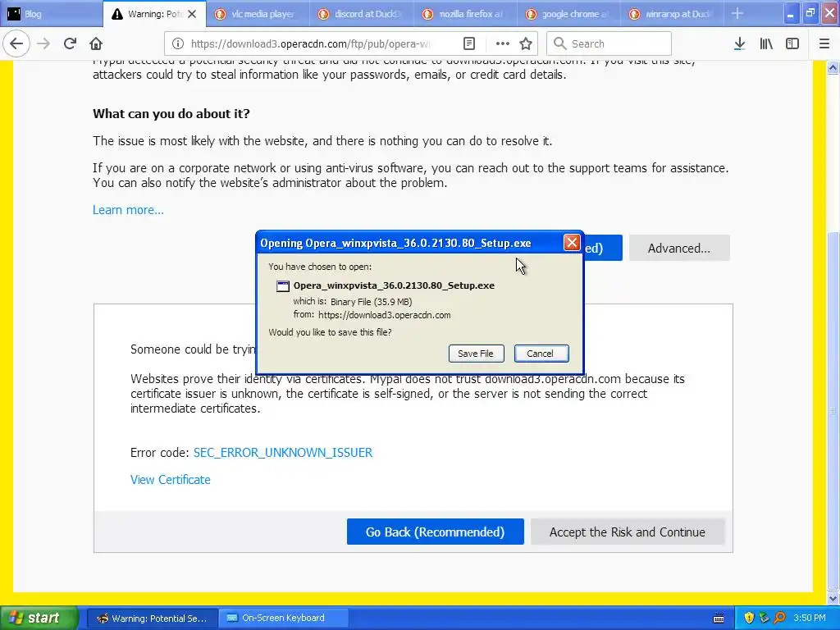Minimize the browser window

[791, 13]
